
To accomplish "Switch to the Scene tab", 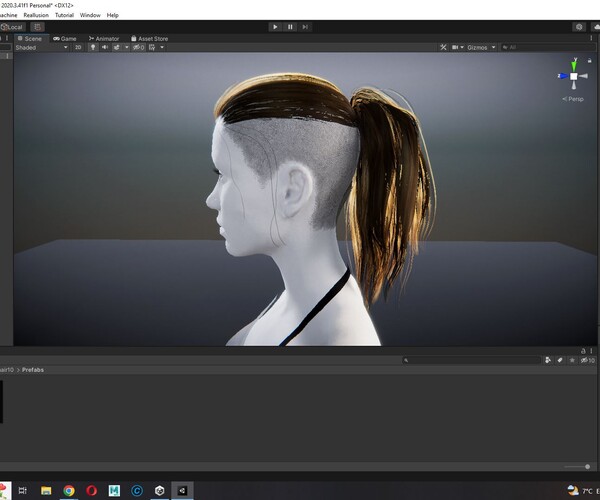I will 30,39.
